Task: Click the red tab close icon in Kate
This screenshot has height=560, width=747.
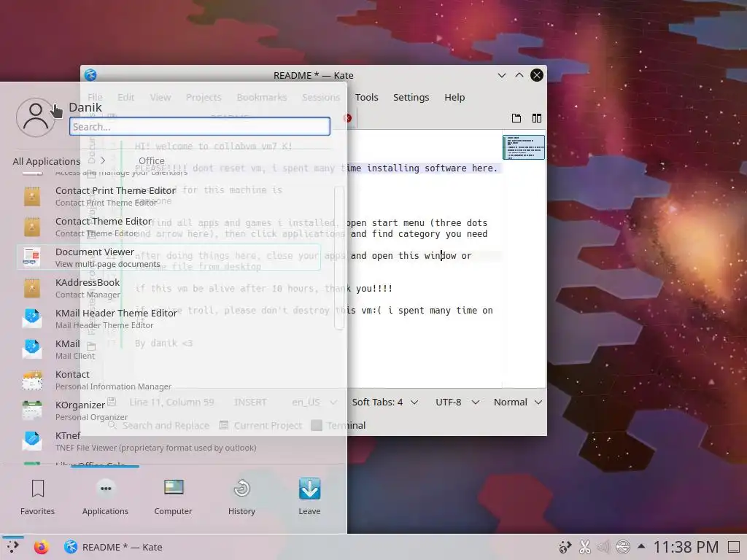Action: [348, 118]
